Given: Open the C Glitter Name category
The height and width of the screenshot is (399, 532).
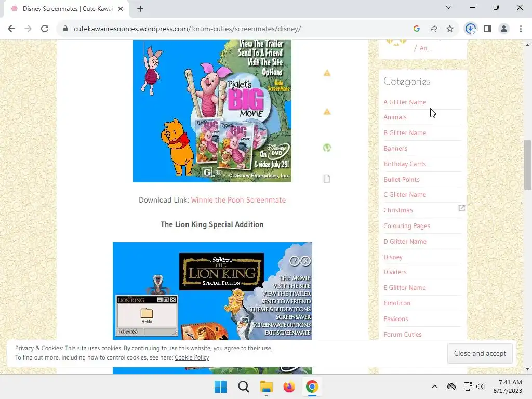Looking at the screenshot, I should point(405,194).
